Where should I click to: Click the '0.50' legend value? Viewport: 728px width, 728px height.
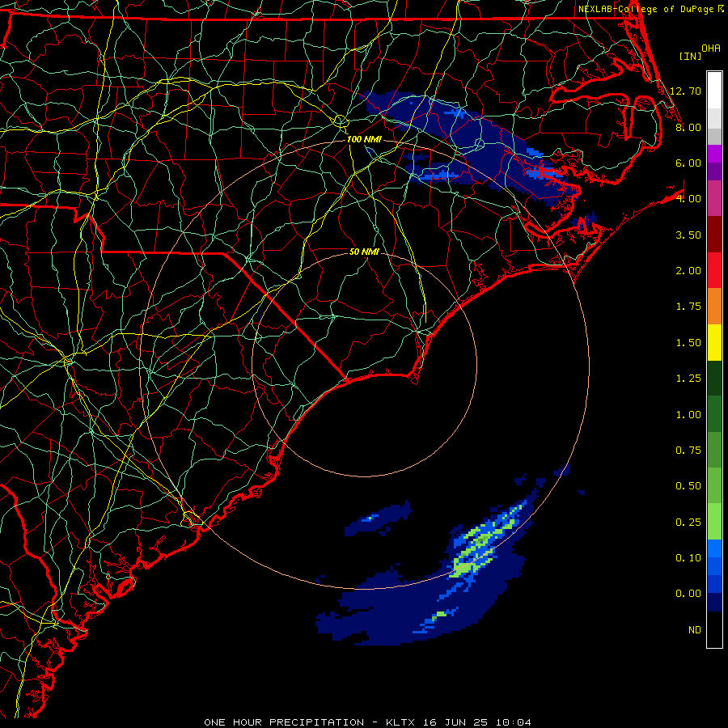(688, 486)
